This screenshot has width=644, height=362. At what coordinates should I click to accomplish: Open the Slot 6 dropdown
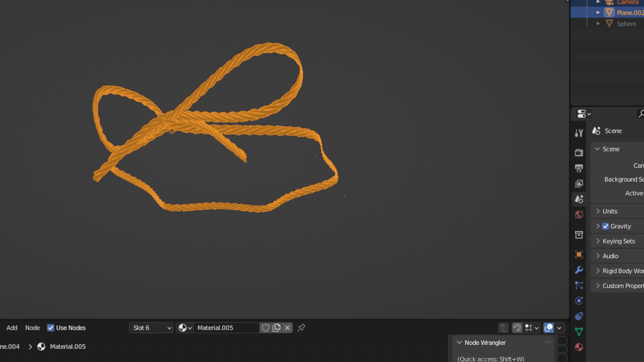[x=151, y=328]
